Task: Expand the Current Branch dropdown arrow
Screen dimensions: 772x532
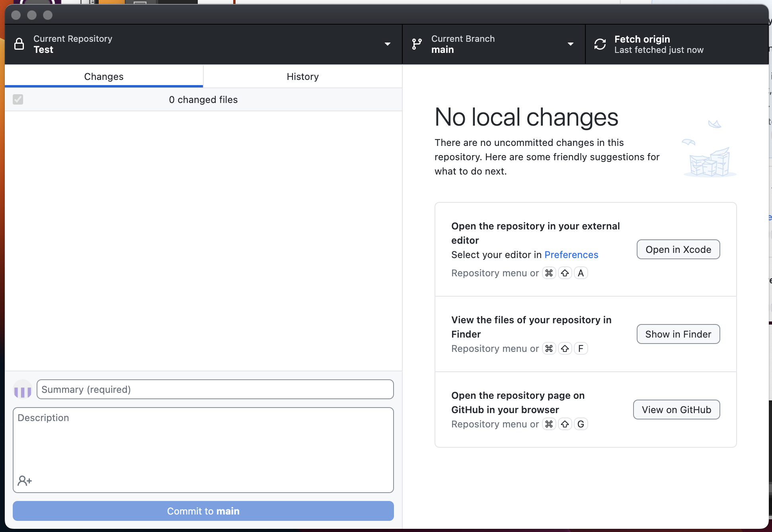Action: click(x=570, y=44)
